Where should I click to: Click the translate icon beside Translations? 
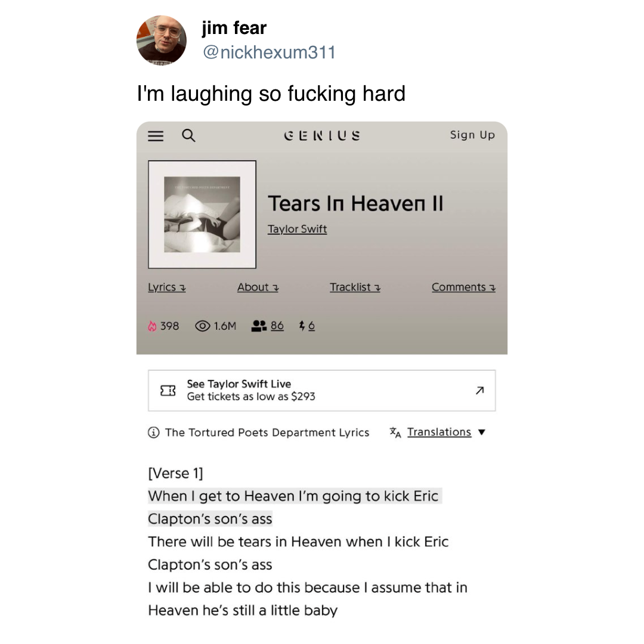click(x=395, y=432)
